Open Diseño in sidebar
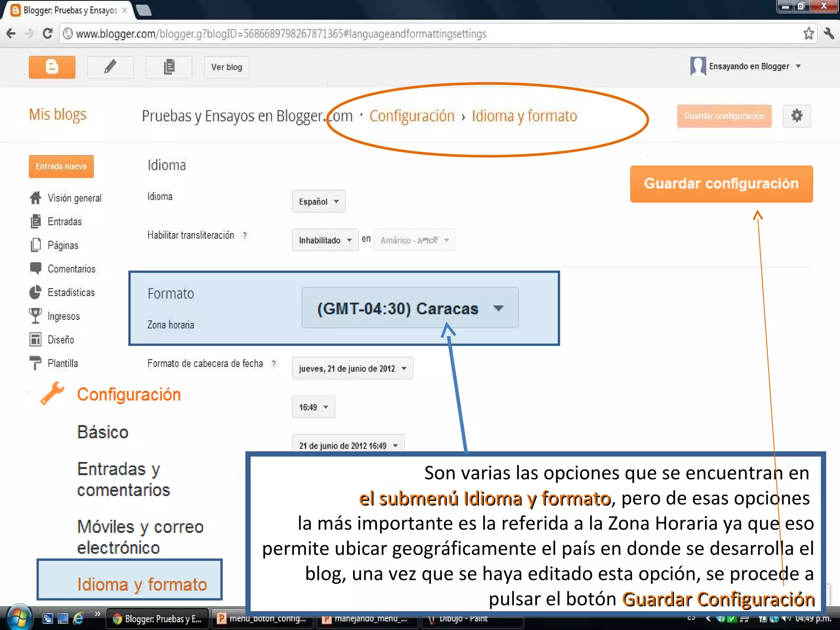Viewport: 840px width, 630px height. tap(61, 340)
